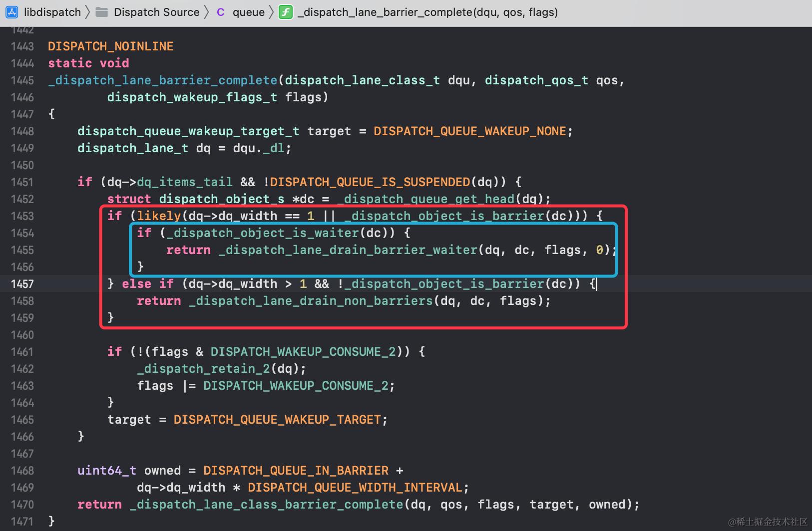Click dq_items_tail on line 1451
Screen dimensions: 812x531
(185, 182)
